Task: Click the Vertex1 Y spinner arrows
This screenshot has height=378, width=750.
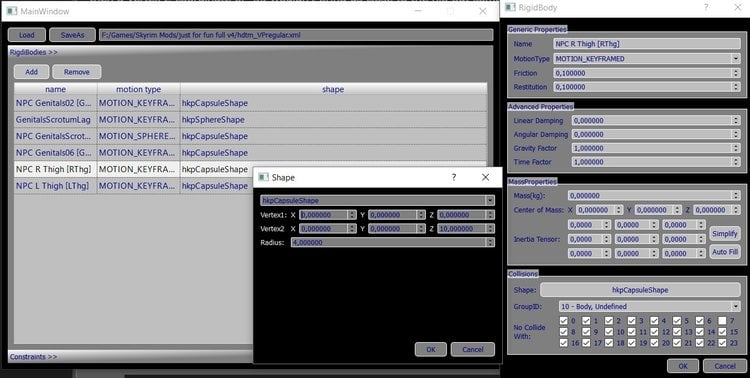Action: (421, 215)
